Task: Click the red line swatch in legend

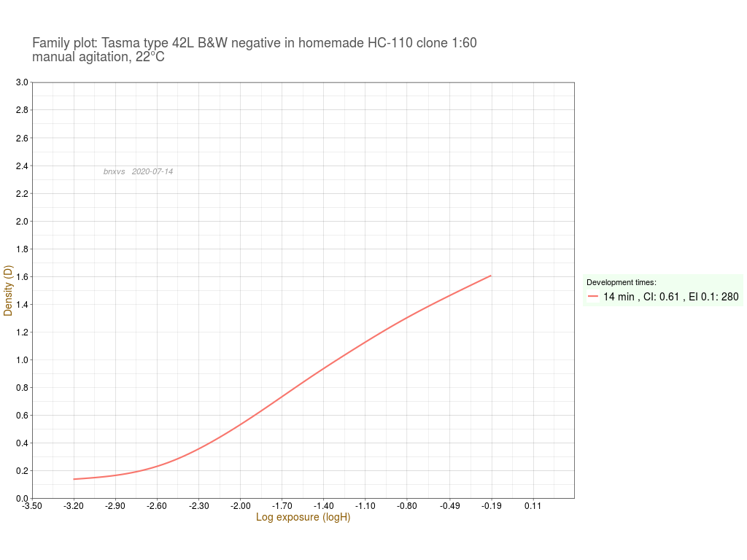Action: (x=593, y=297)
